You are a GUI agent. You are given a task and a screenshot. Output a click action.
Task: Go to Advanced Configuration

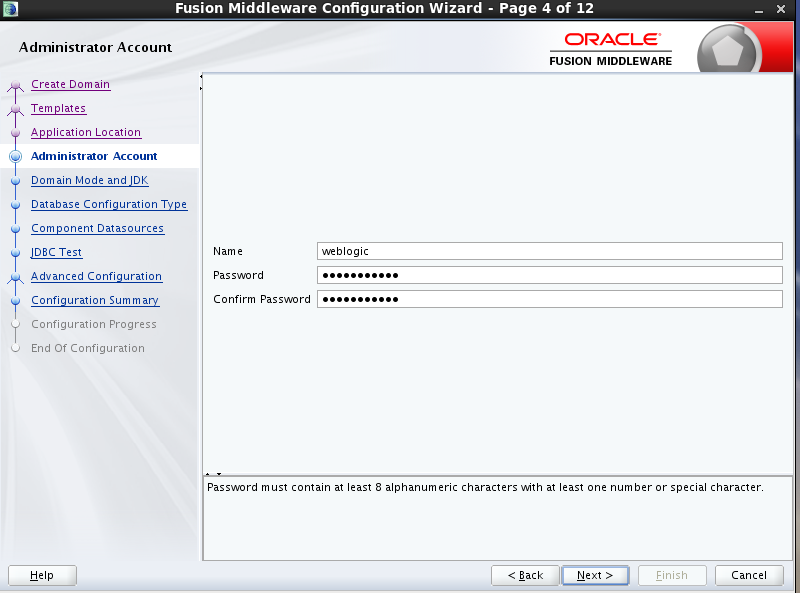click(x=96, y=276)
